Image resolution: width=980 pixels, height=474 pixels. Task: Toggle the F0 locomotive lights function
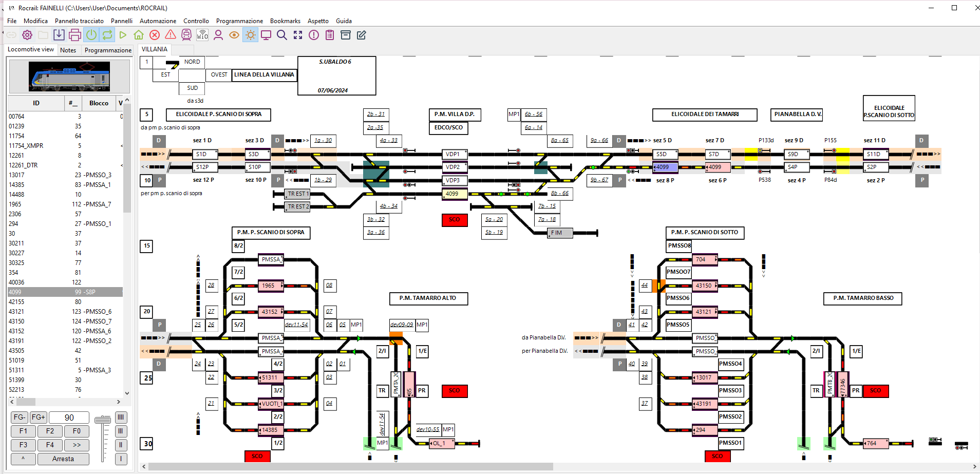click(x=77, y=431)
